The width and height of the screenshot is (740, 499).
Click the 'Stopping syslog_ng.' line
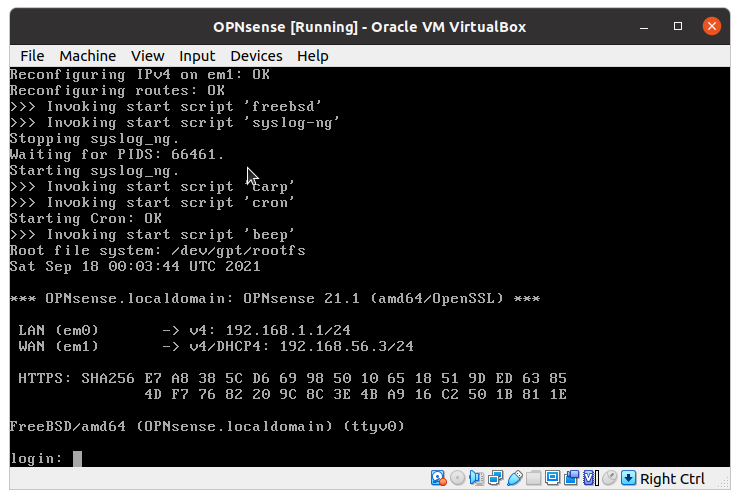(94, 139)
